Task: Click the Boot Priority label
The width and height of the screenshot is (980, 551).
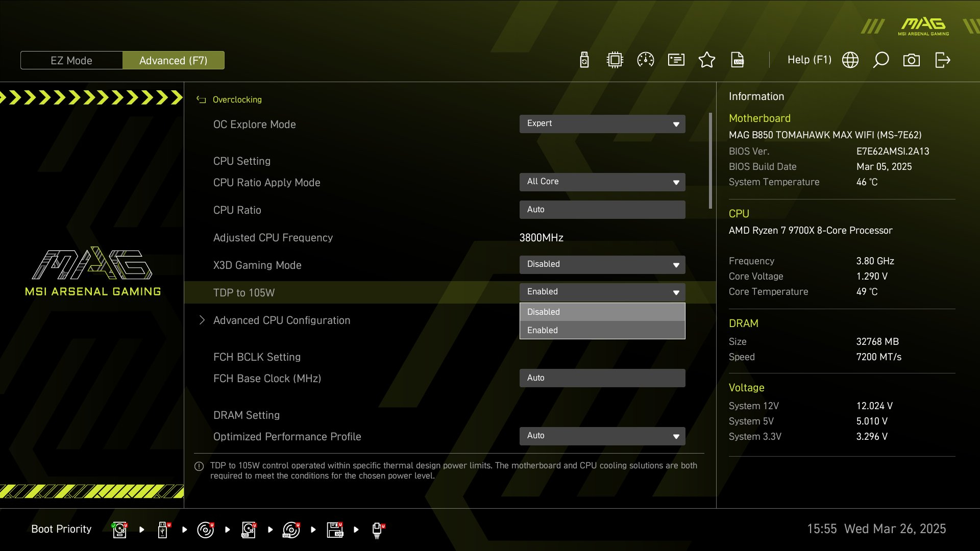Action: [x=61, y=529]
